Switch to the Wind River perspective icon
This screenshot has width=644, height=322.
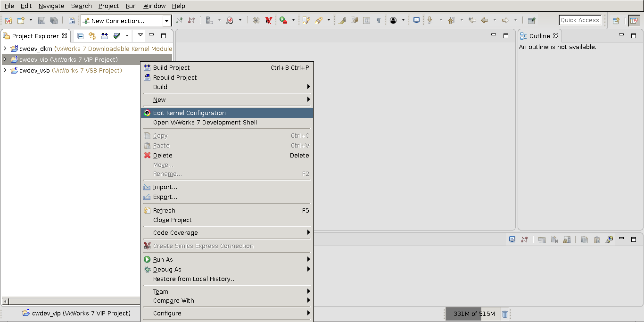pos(634,20)
